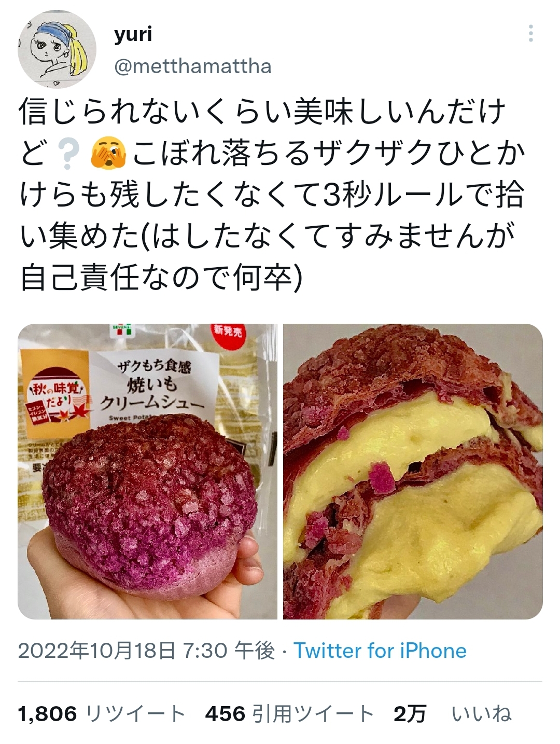Screen dimensions: 560x744
Task: View the 456 quote tweets list
Action: pyautogui.click(x=289, y=714)
